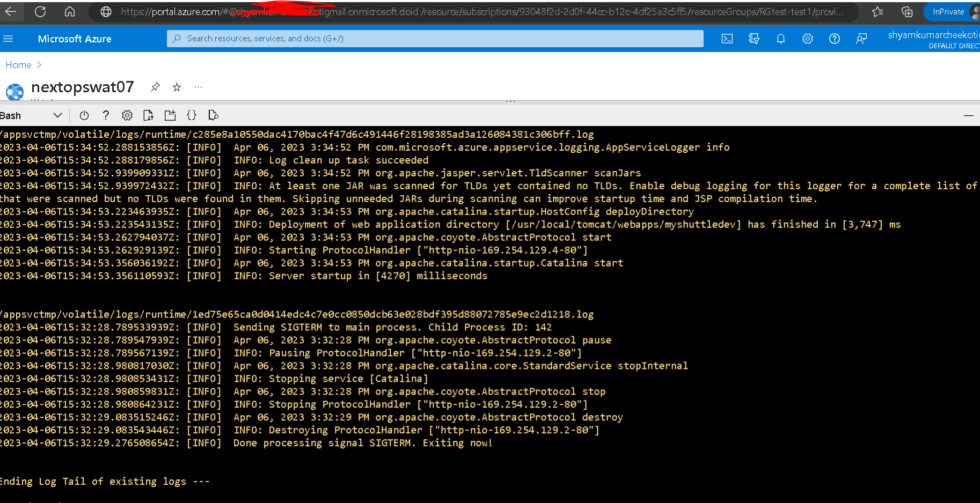Pin nextopswat07 to dashboard
This screenshot has height=503, width=980.
pos(155,87)
